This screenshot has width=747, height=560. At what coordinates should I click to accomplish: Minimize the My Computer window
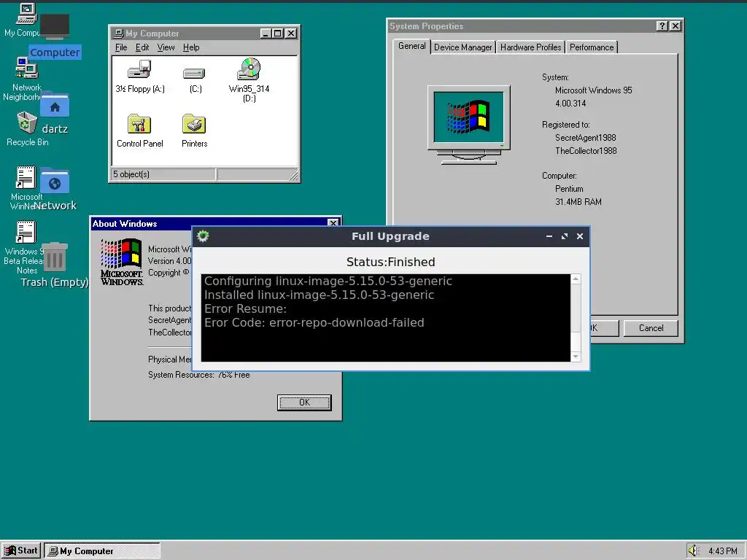(266, 34)
